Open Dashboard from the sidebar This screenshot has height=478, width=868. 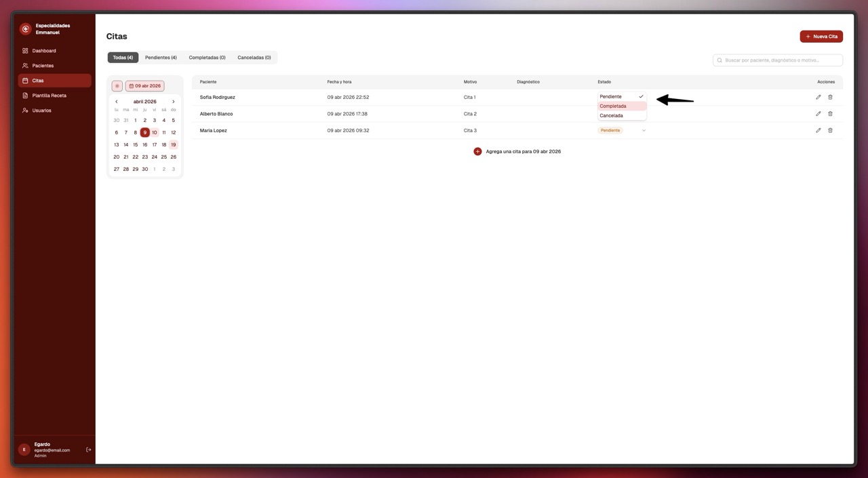pos(44,51)
